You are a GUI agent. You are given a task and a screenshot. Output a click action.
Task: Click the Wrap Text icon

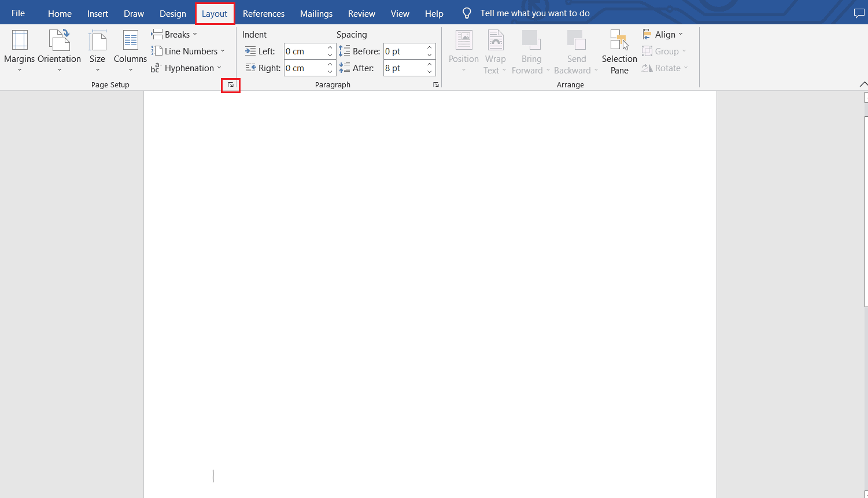tap(495, 51)
